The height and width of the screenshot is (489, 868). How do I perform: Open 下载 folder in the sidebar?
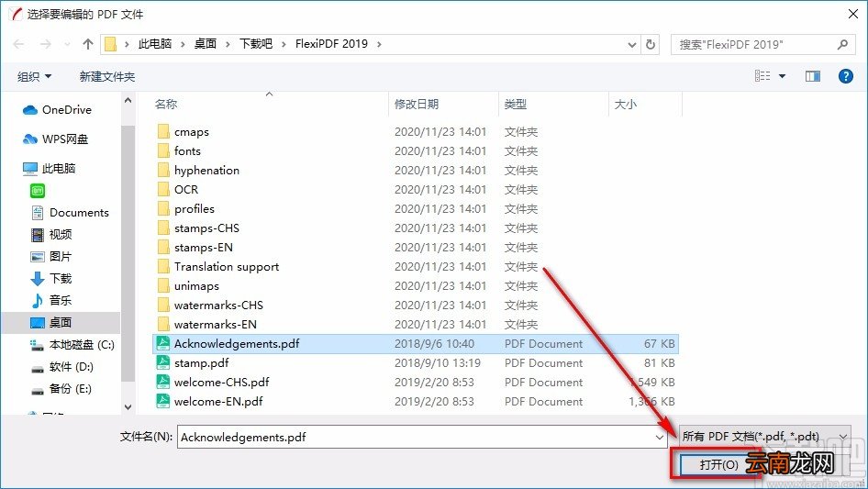51,279
